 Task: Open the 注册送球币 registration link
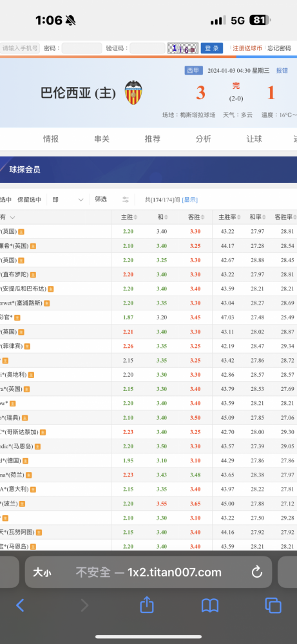point(247,48)
